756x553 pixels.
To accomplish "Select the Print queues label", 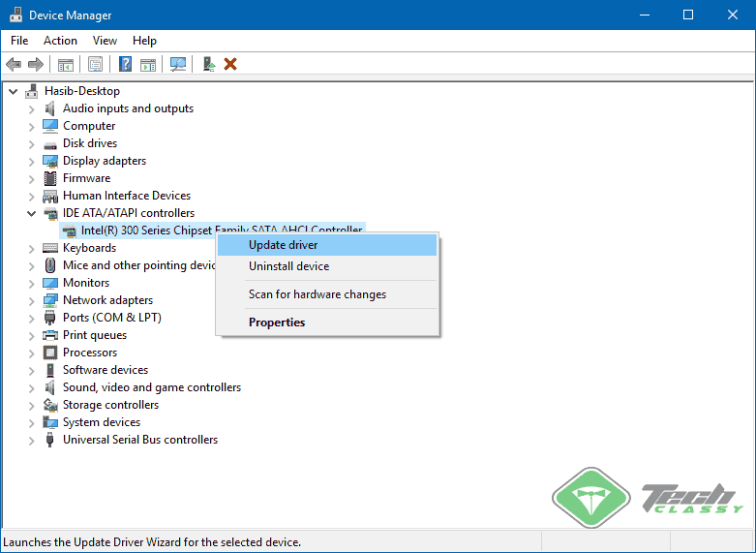I will point(95,335).
